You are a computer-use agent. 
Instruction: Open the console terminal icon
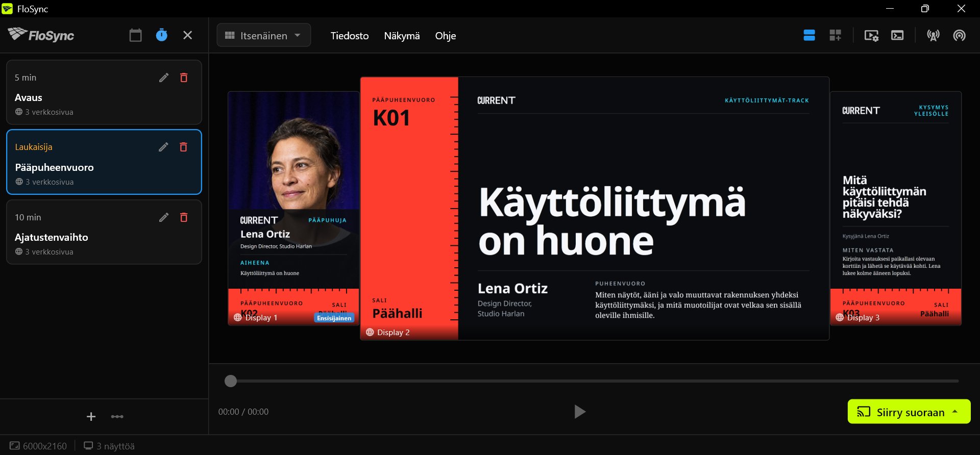[x=897, y=35]
